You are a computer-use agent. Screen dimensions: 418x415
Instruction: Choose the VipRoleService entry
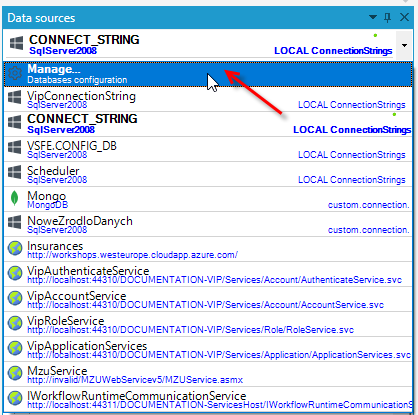pos(208,324)
